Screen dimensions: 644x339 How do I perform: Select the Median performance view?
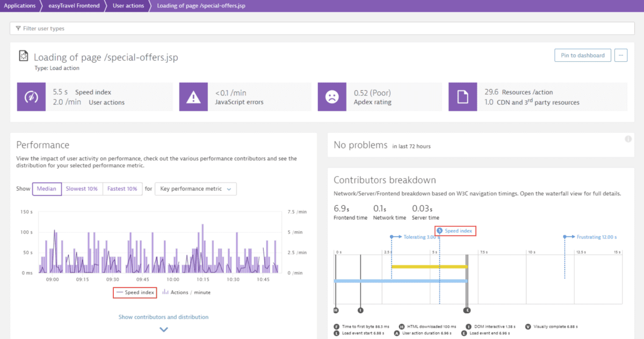47,189
